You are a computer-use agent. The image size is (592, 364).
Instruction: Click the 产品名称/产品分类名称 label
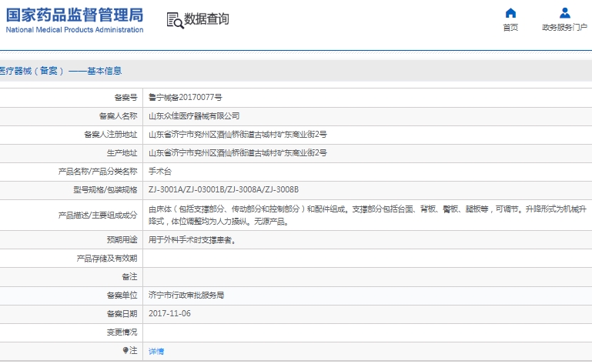tap(98, 172)
